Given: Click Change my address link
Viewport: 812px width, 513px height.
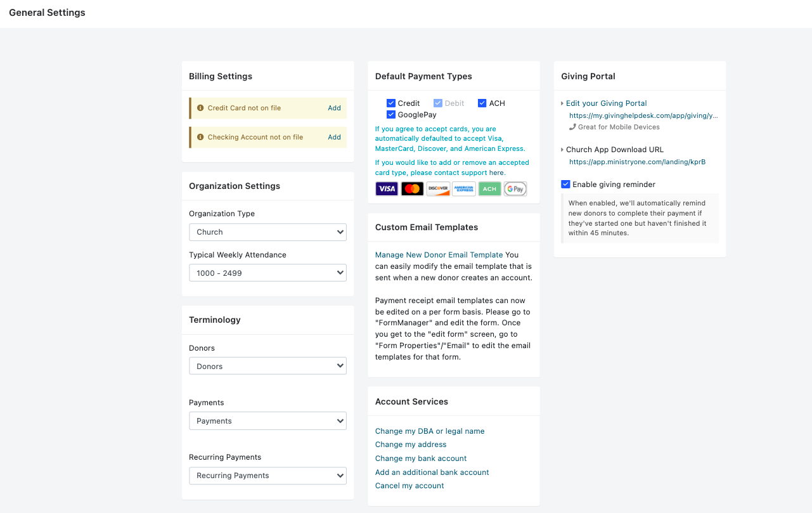Looking at the screenshot, I should point(411,445).
